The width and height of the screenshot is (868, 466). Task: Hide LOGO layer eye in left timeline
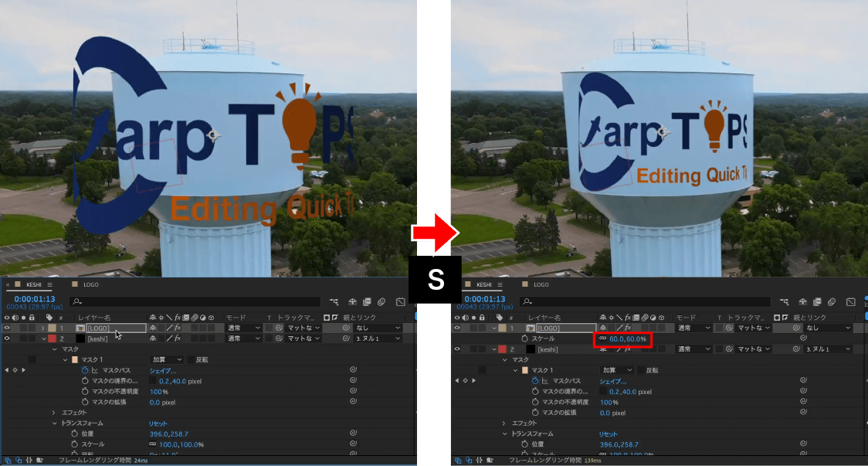pos(7,328)
